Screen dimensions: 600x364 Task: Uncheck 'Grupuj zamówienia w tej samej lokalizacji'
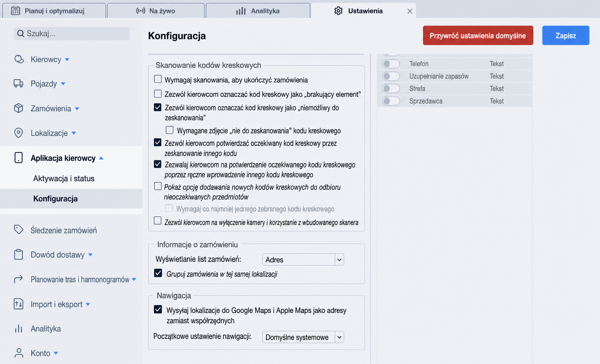tap(158, 273)
